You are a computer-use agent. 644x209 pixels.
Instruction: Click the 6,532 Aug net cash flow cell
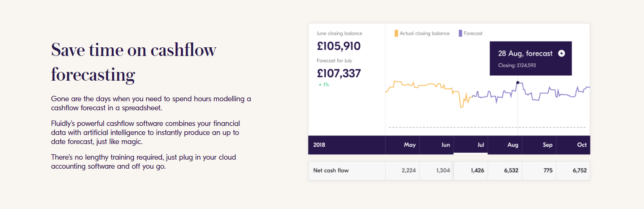click(510, 170)
